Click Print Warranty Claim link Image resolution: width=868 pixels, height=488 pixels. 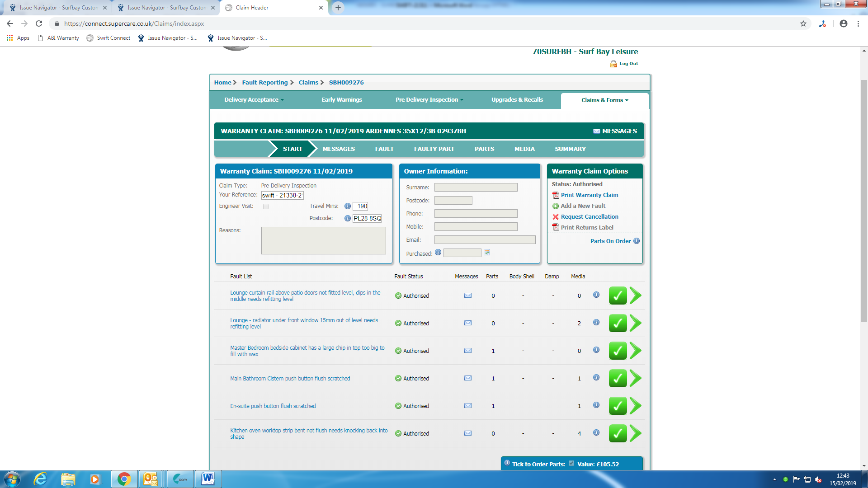589,195
